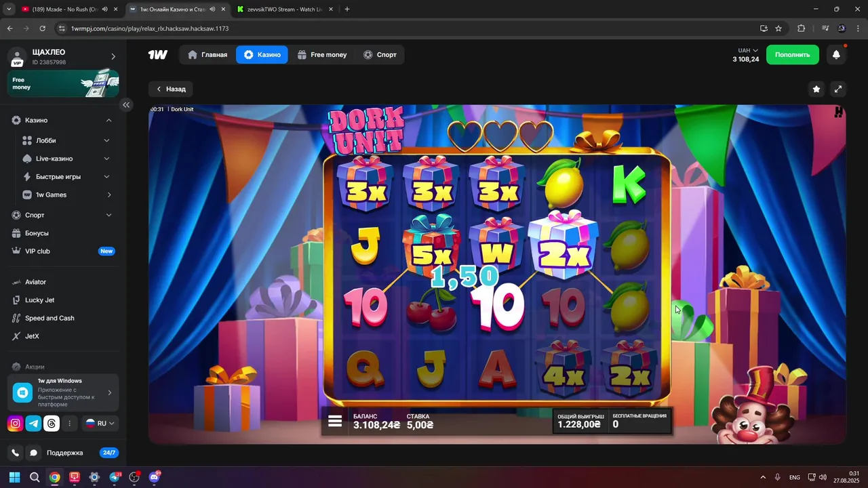
Task: Select the Казино navigation tab
Action: [262, 55]
